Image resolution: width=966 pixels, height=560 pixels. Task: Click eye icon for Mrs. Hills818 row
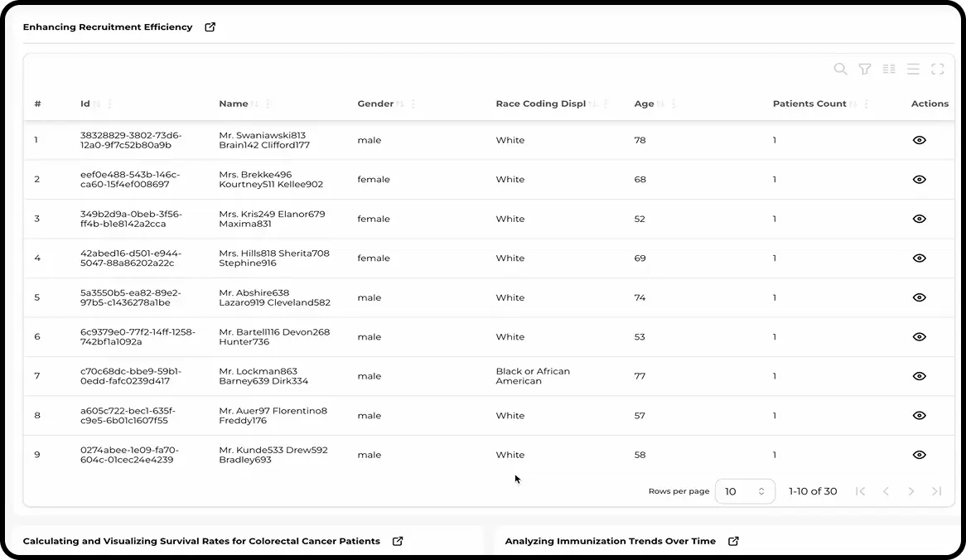[x=919, y=258]
